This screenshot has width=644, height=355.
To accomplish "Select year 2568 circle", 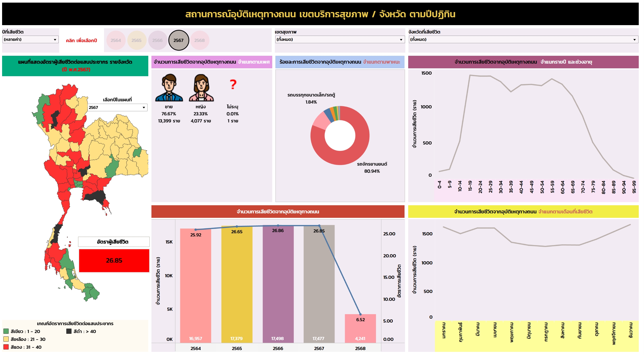I will point(199,40).
